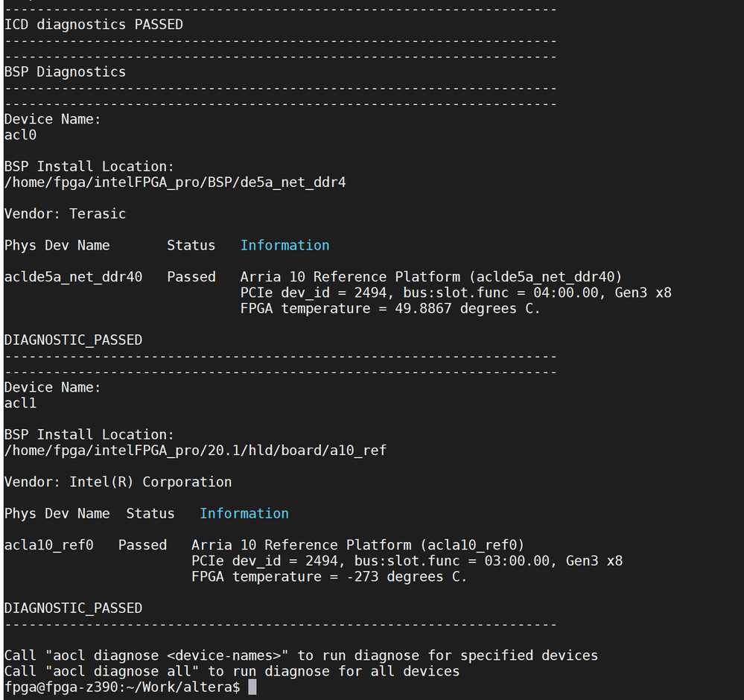The image size is (744, 700).
Task: Click the cyan Information header above acla10_ref0 row
Action: 244,514
